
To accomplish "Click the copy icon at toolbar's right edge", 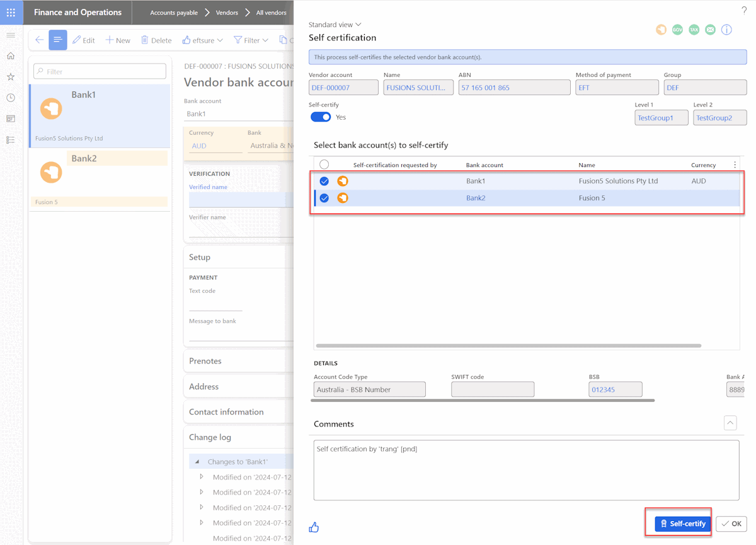I will [283, 40].
